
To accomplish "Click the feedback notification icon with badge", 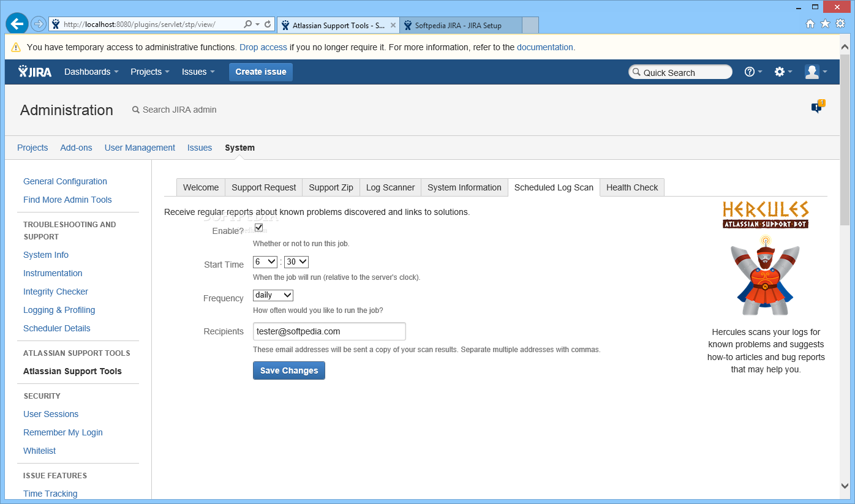I will (x=818, y=107).
